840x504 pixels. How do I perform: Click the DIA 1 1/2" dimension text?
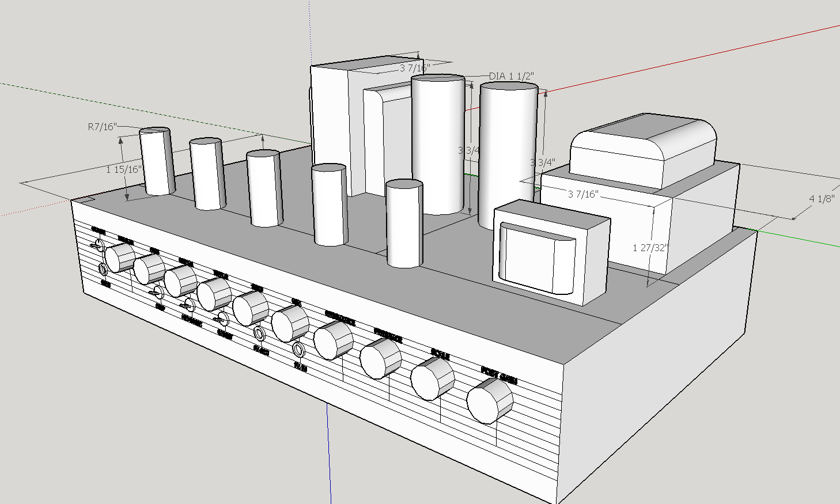(x=512, y=76)
